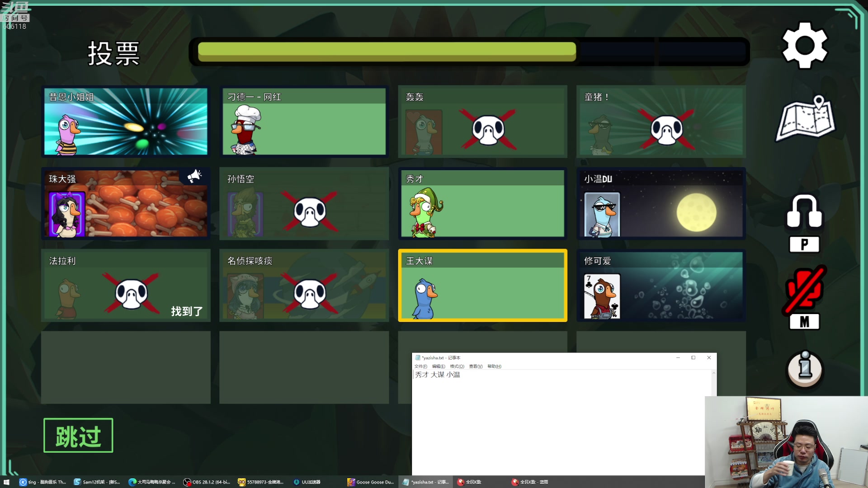Open the map icon
The width and height of the screenshot is (868, 488).
[x=806, y=119]
